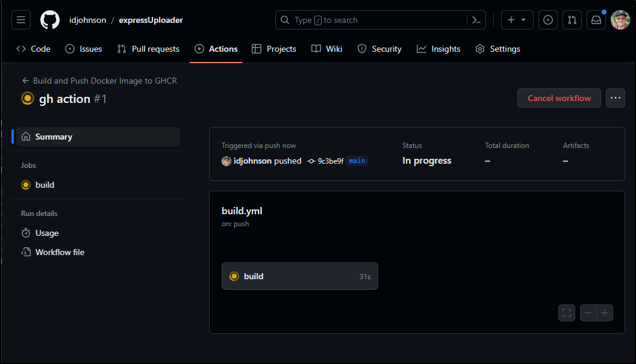Screen dimensions: 636x364
Task: Click the Wiki tab book icon
Action: pos(316,49)
